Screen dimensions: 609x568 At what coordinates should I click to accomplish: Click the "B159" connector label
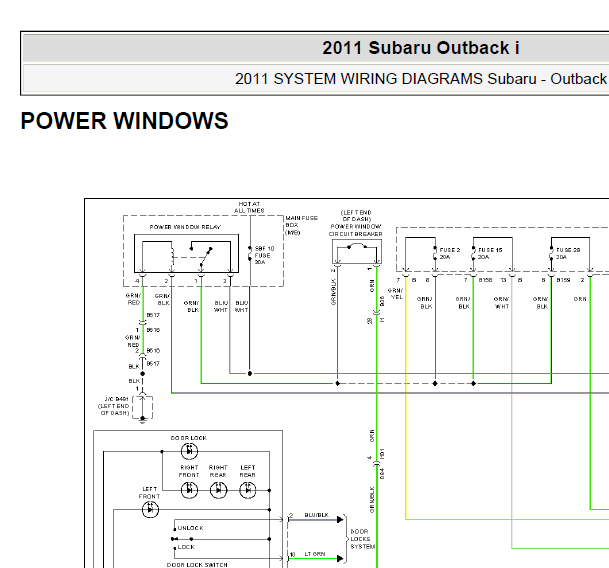click(x=563, y=280)
